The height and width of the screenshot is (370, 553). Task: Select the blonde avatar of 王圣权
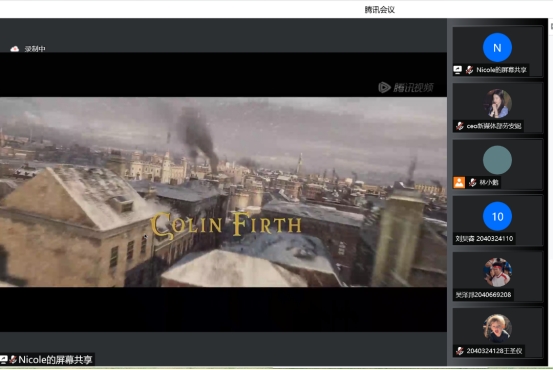coord(497,328)
